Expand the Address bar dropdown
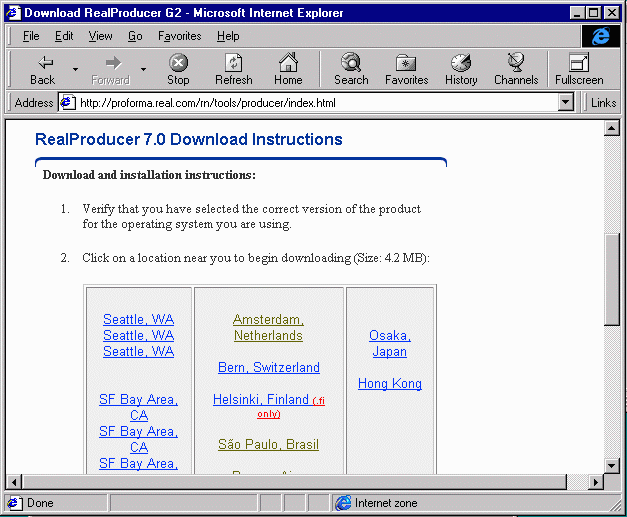 coord(565,102)
